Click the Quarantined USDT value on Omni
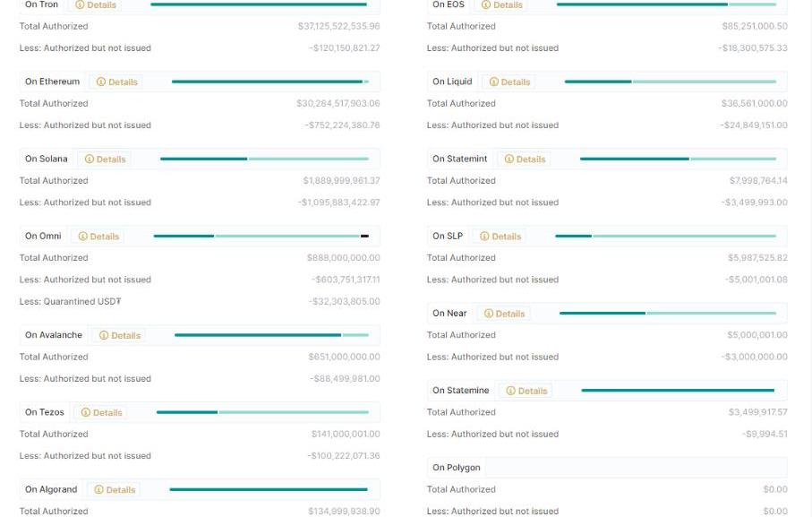The width and height of the screenshot is (812, 517). pyautogui.click(x=345, y=301)
